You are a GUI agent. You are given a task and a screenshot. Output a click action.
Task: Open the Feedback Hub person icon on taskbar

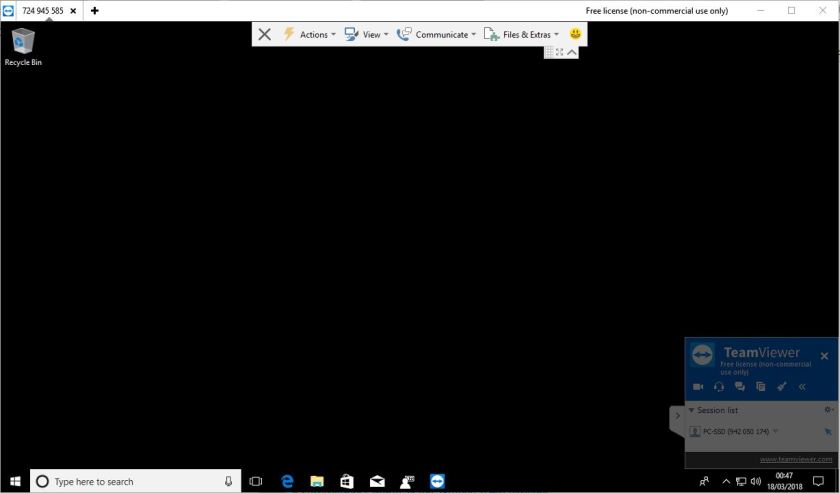pos(407,481)
